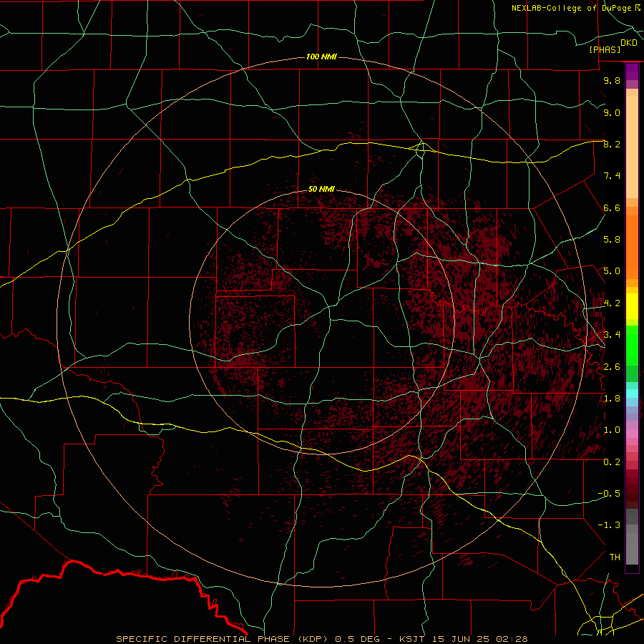Screen dimensions: 644x644
Task: Click the 9.8 value on the color scale
Action: point(612,80)
